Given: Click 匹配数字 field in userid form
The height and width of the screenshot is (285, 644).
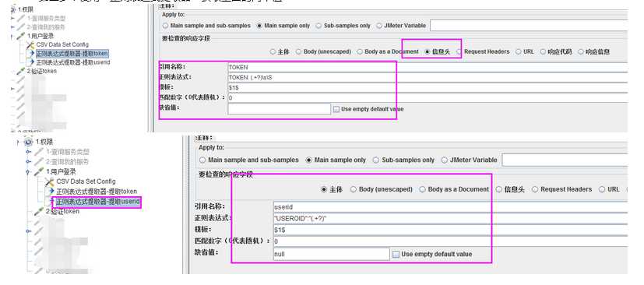Looking at the screenshot, I should click(451, 241).
